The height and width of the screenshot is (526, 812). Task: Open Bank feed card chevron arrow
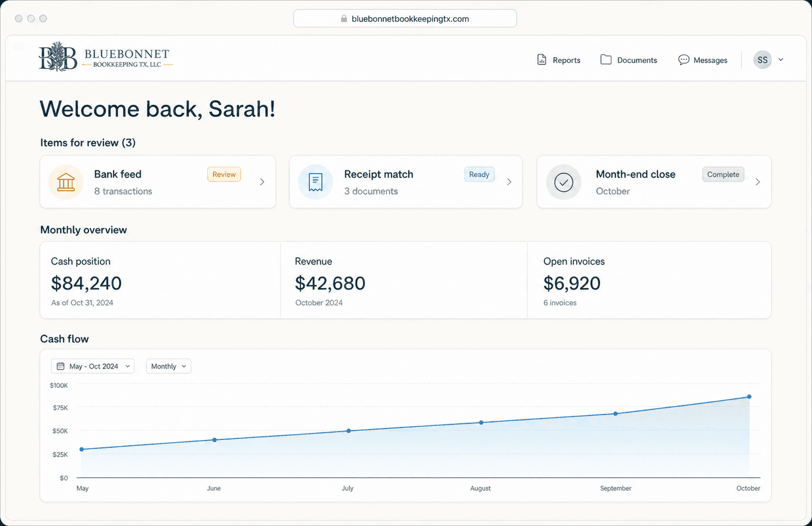click(262, 182)
